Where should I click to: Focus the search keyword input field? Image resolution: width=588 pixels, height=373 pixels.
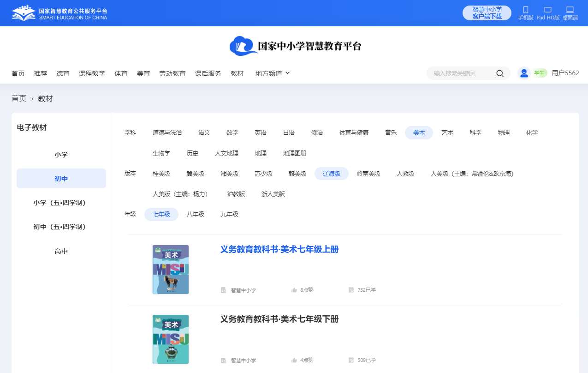[x=461, y=73]
